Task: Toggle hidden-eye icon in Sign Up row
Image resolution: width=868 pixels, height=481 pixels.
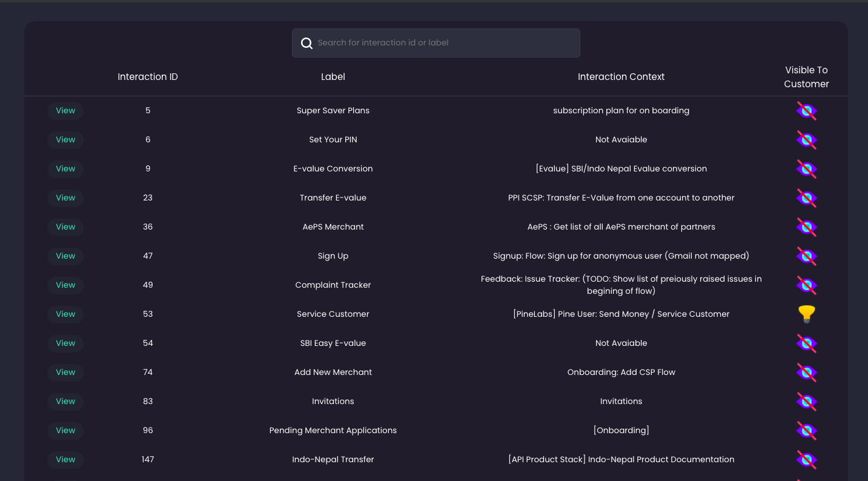Action: tap(806, 256)
